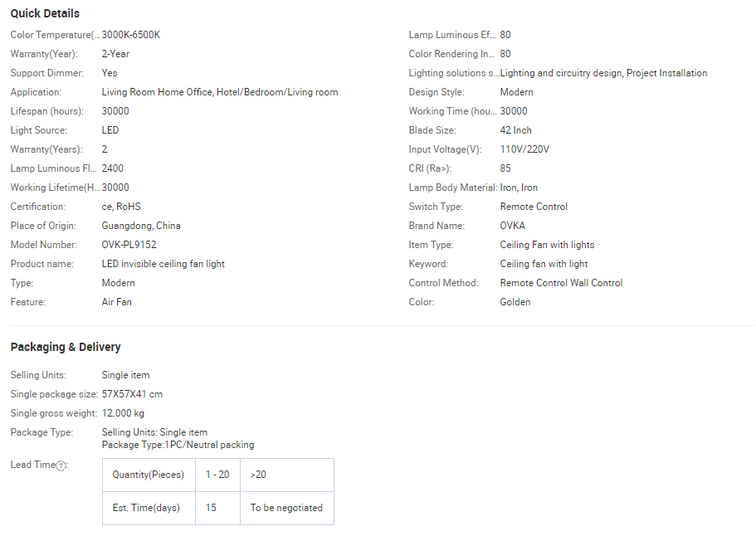Click the Remote Control Wall Control value
Screen dimensions: 756x541
pos(561,283)
